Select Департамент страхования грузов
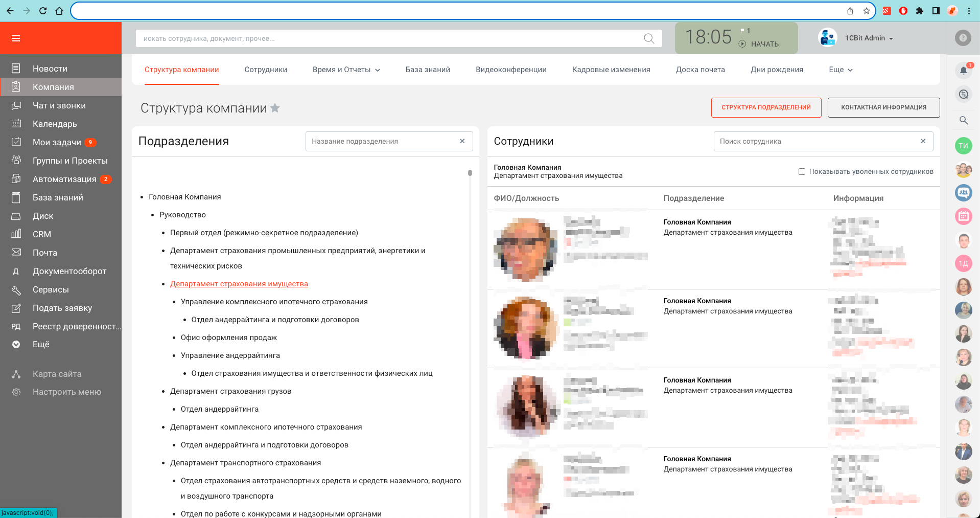Screen dimensions: 980x518 (230, 391)
